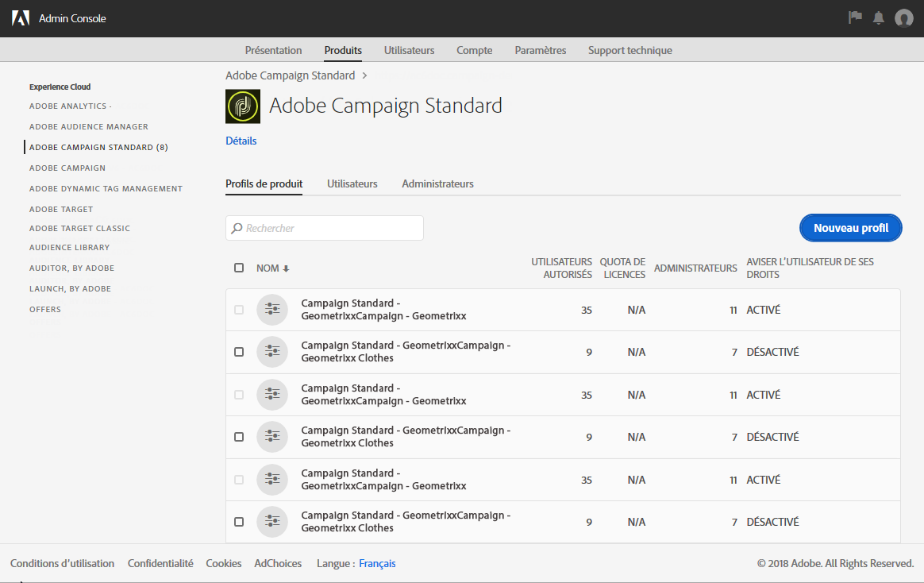This screenshot has width=924, height=583.
Task: Check the second row Geometrixx Clothes checkbox
Action: [239, 352]
